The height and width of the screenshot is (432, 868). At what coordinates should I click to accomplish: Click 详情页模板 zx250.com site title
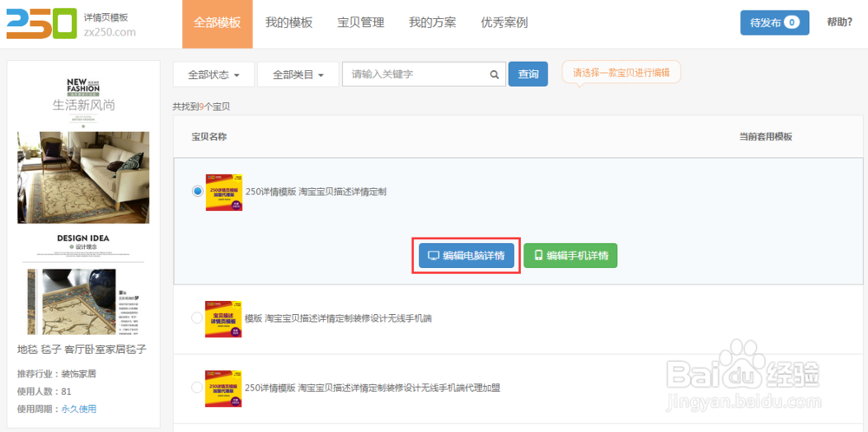pyautogui.click(x=109, y=24)
